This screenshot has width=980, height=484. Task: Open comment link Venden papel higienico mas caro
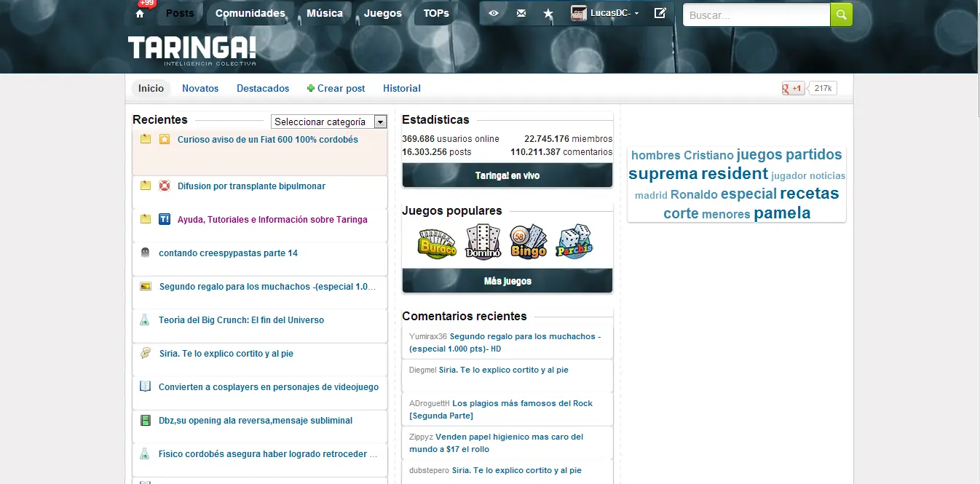pos(497,443)
